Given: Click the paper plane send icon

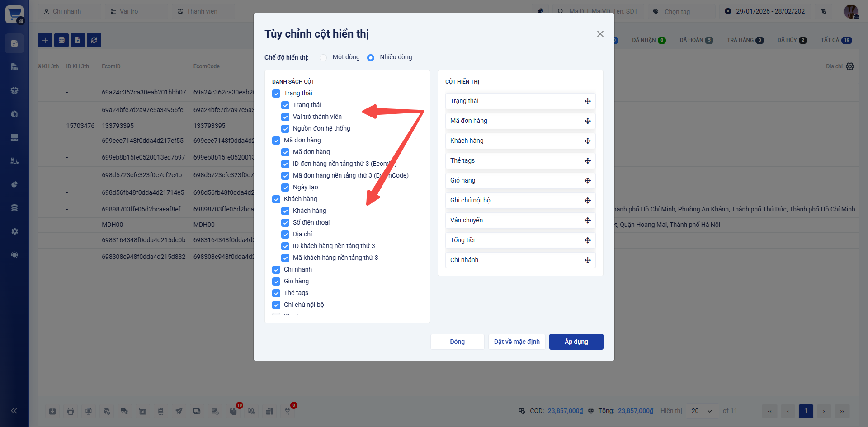Looking at the screenshot, I should (x=179, y=411).
